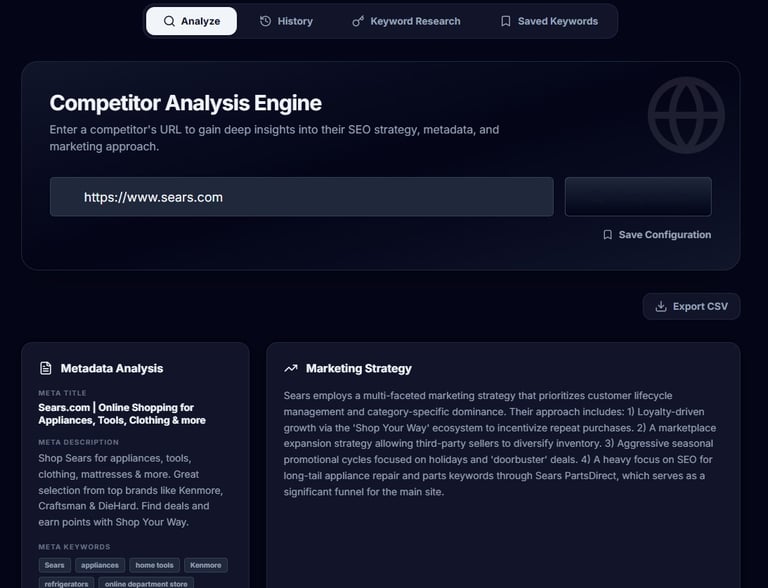Click the 'META DESCRIPTION' label
Viewport: 768px width, 588px height.
(78, 442)
